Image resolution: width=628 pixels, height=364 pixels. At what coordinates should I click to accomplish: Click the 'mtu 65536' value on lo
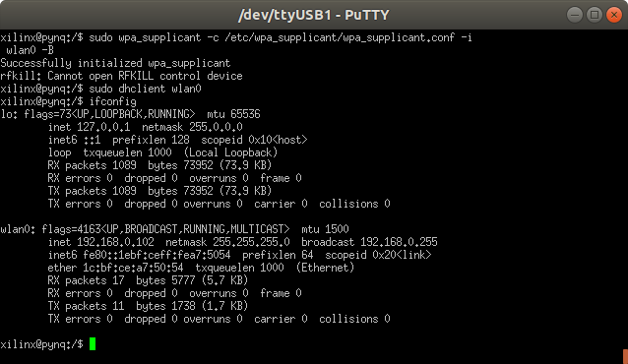[233, 114]
